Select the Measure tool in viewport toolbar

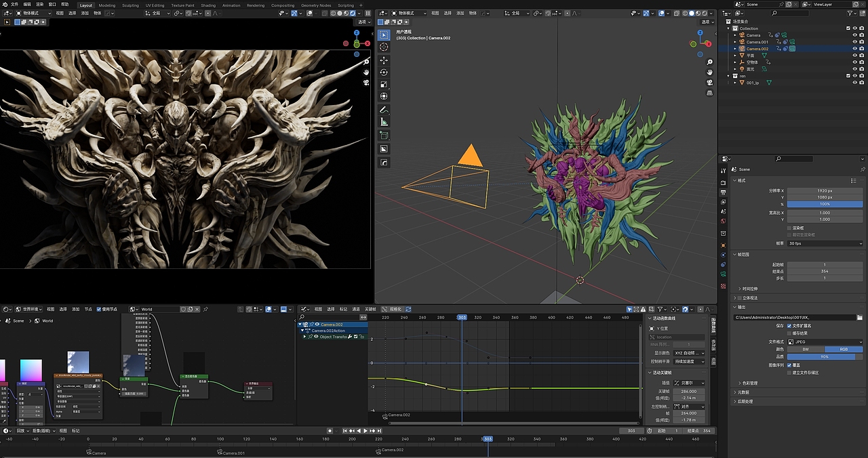pos(384,122)
